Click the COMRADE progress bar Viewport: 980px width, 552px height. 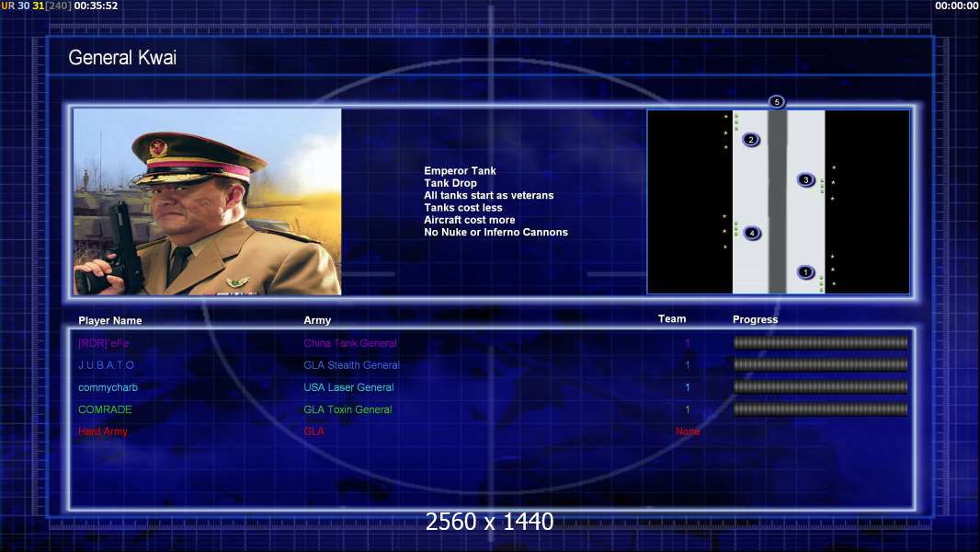point(820,409)
